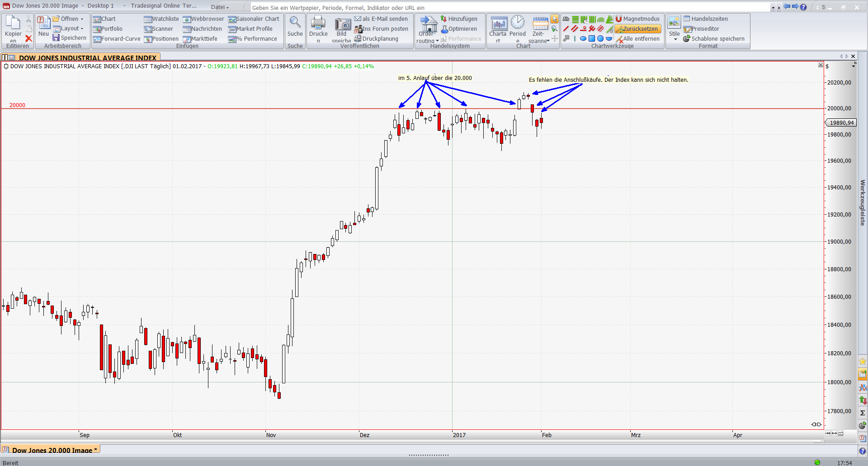
Task: Pick the Ab text annotation tool
Action: coord(566,19)
